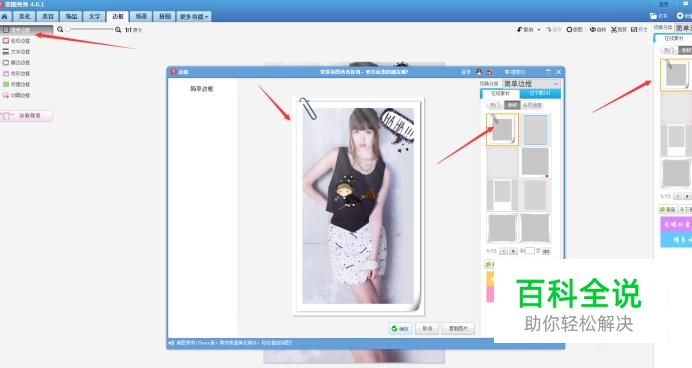Click the 原图 original image button

click(x=575, y=29)
